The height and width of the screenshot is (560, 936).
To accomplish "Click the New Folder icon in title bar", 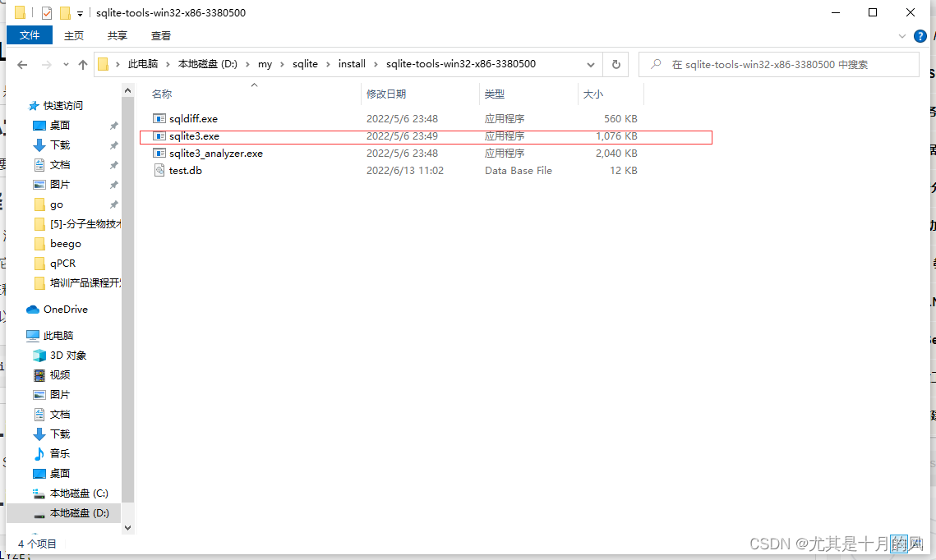I will [x=65, y=12].
